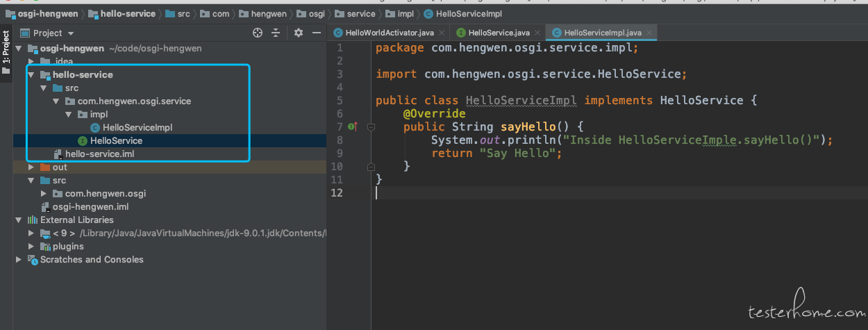
Task: Click the HelloServiceImpl breadcrumb
Action: tap(462, 13)
